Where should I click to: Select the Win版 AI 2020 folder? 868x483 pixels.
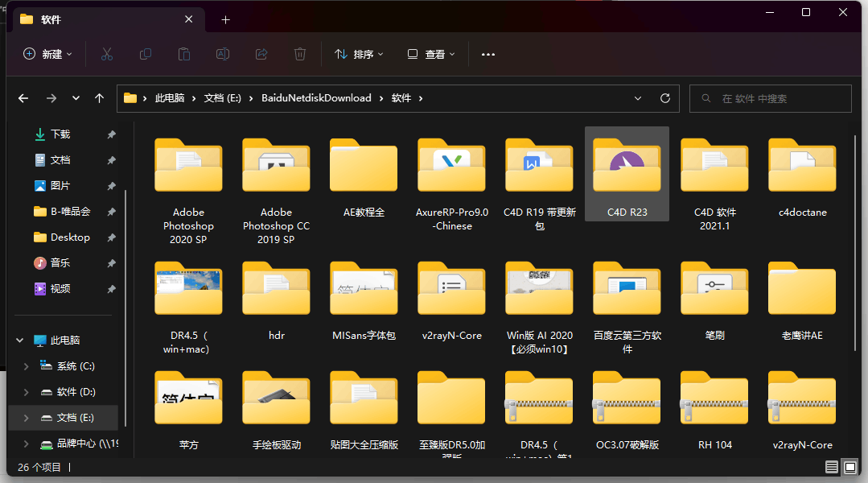[x=540, y=308]
